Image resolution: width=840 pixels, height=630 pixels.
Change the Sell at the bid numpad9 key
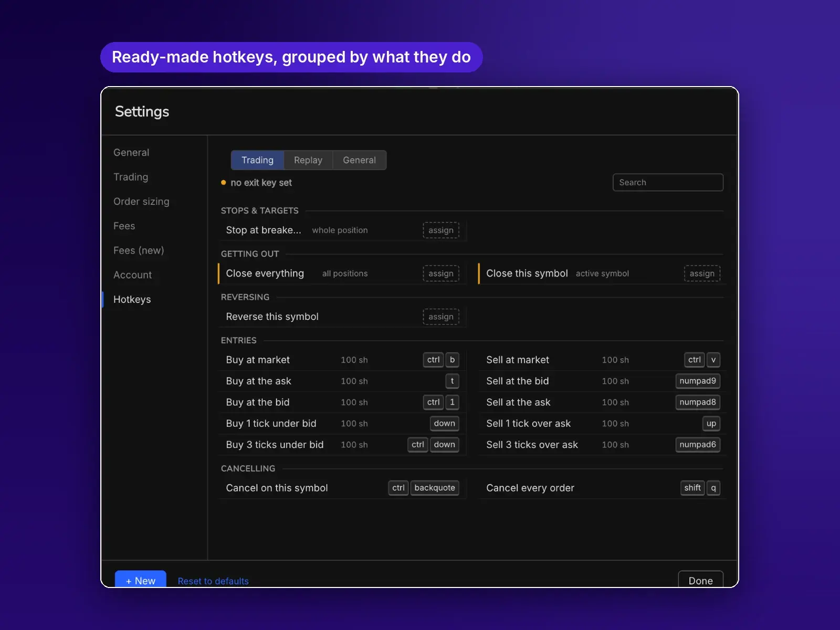click(698, 381)
